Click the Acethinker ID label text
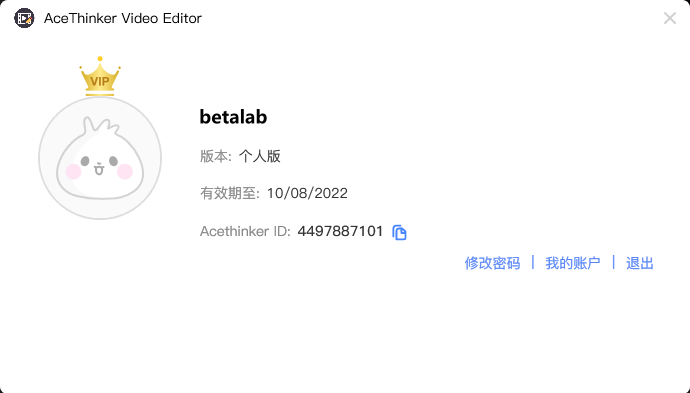This screenshot has height=393, width=690. pyautogui.click(x=245, y=231)
